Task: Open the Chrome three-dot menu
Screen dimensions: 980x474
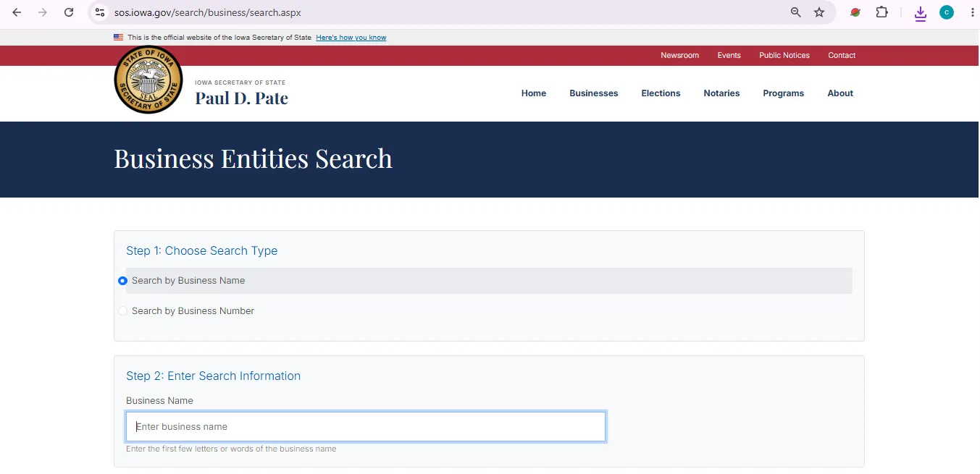Action: click(x=972, y=12)
